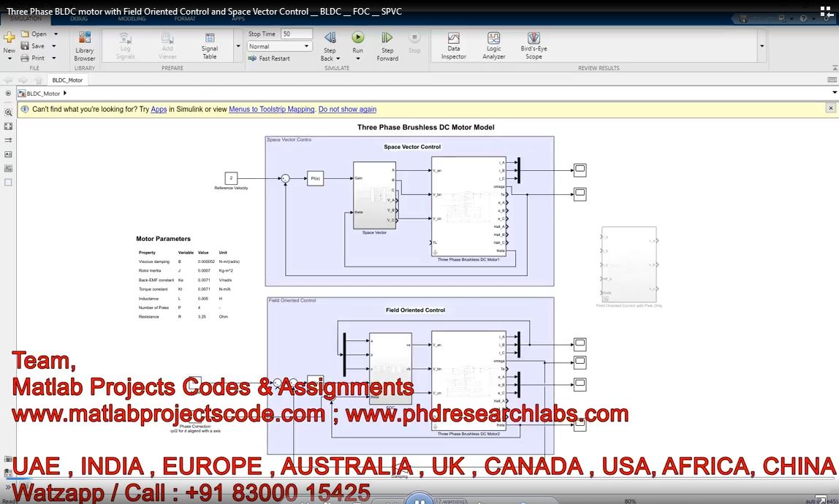The width and height of the screenshot is (839, 504).
Task: Expand the Print dropdown arrow
Action: coord(53,58)
